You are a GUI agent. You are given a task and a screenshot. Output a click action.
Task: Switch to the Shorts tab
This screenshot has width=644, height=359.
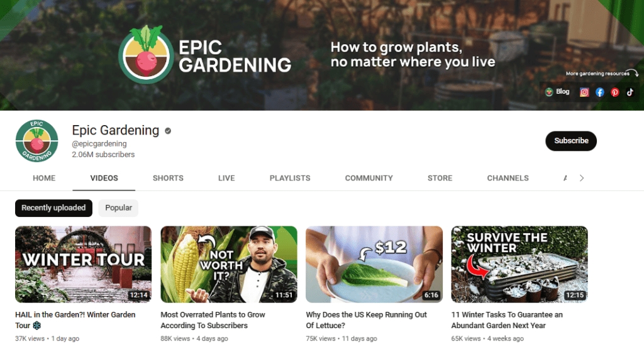(x=168, y=179)
